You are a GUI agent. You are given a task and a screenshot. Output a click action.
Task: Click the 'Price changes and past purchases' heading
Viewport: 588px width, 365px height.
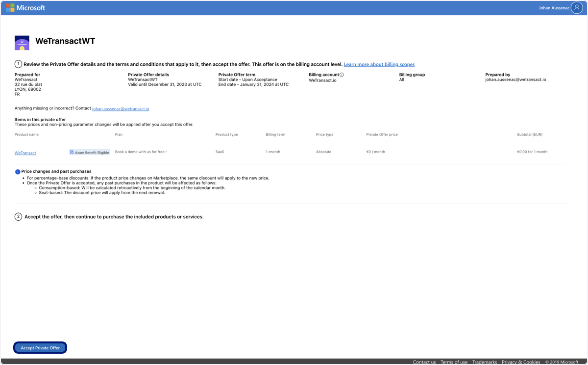coord(56,171)
